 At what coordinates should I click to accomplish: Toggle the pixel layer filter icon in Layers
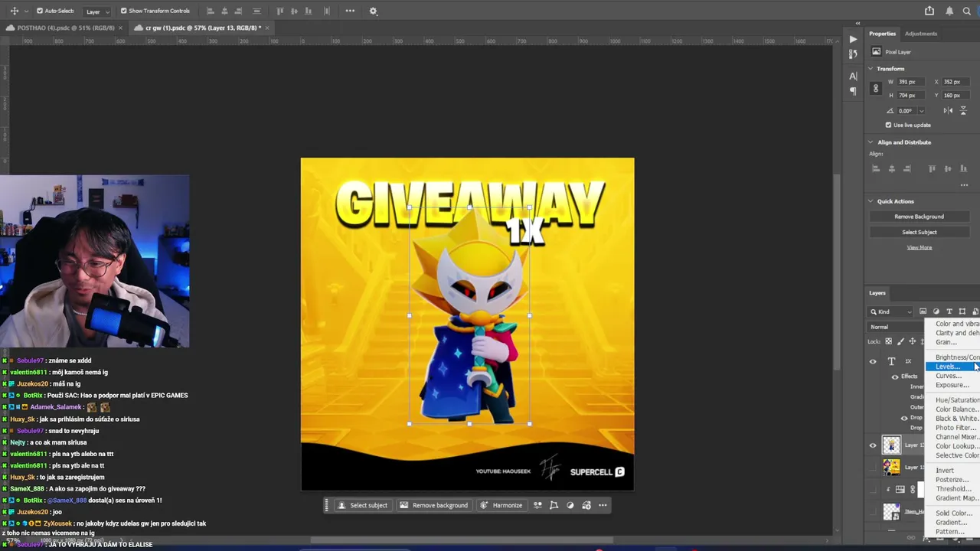click(x=923, y=311)
